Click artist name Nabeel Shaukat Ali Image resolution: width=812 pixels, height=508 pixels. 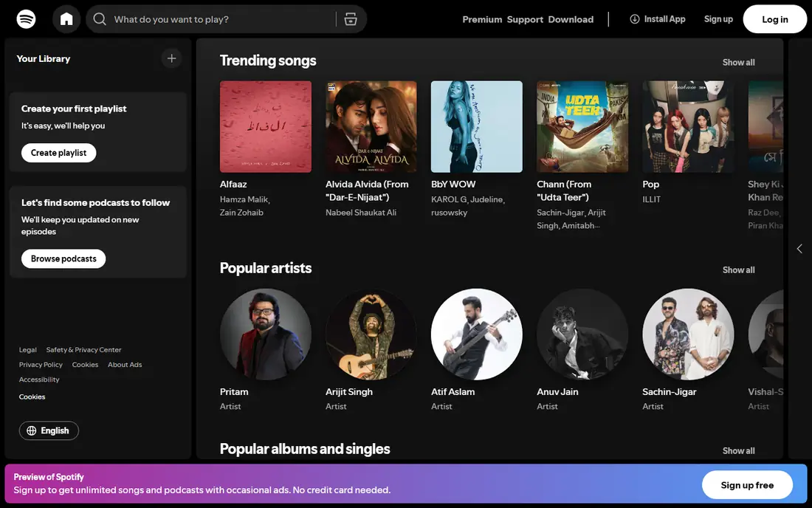(x=361, y=213)
